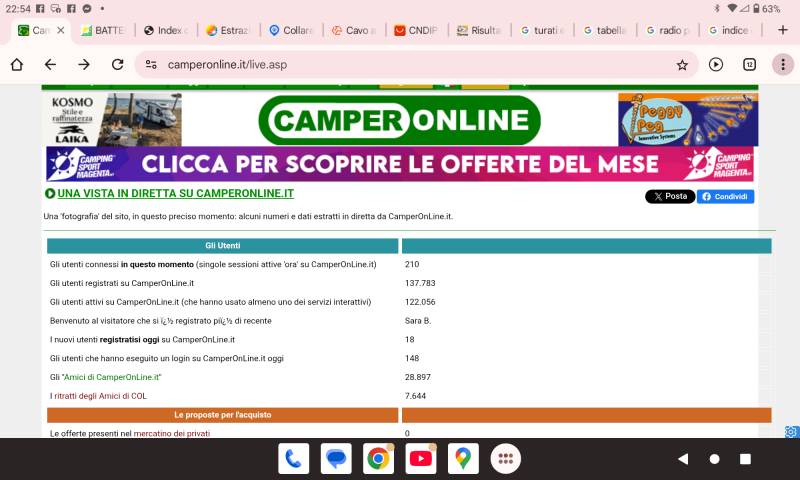Select today's new registrations value 18

click(409, 340)
